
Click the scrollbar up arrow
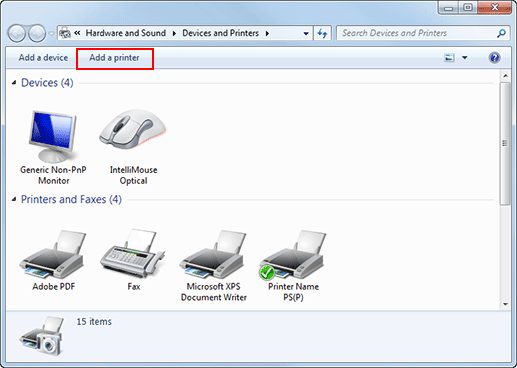[x=505, y=76]
